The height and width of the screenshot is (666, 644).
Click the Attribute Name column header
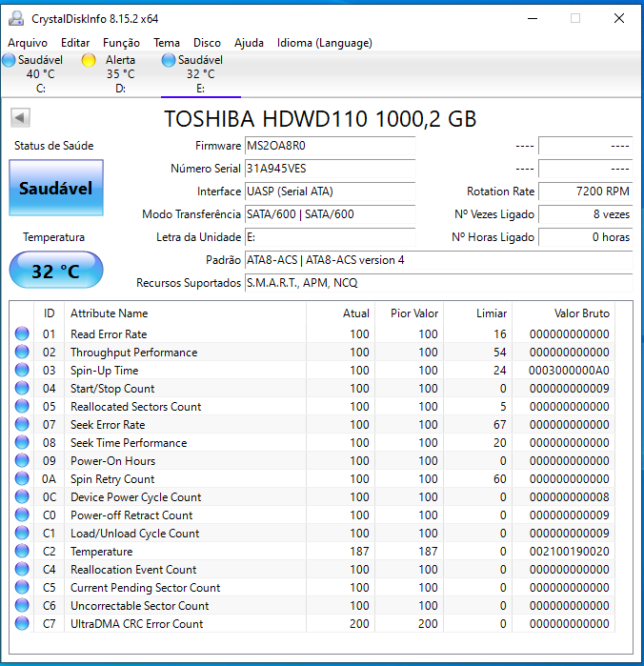pyautogui.click(x=185, y=313)
